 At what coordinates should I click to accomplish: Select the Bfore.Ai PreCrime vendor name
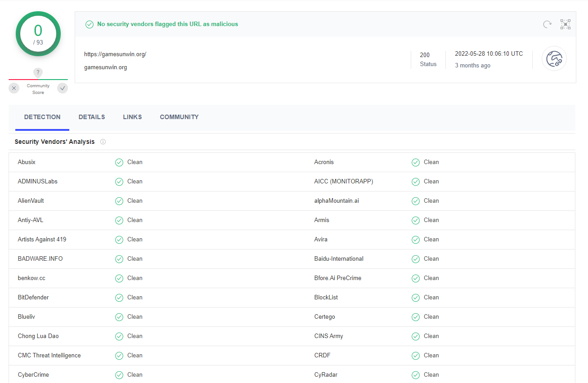tap(338, 278)
